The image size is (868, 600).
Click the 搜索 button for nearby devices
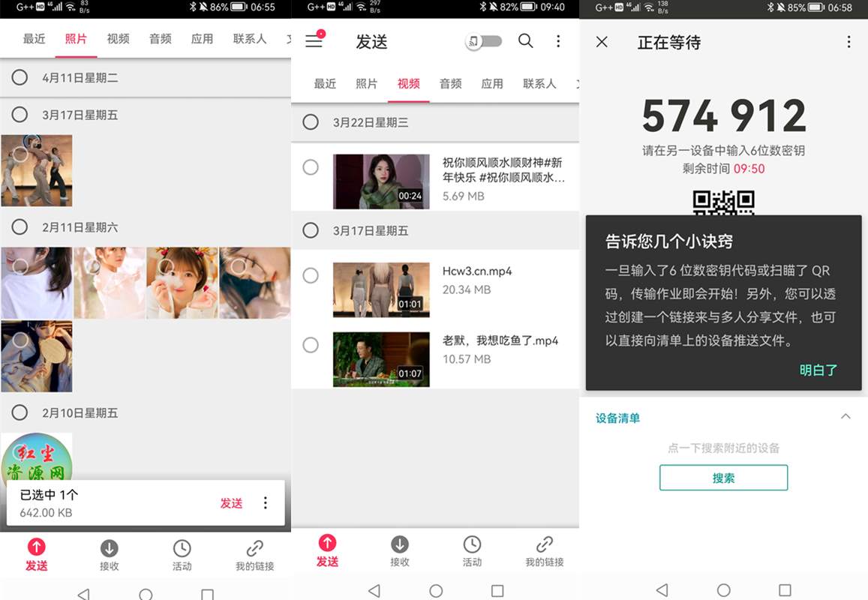click(723, 478)
